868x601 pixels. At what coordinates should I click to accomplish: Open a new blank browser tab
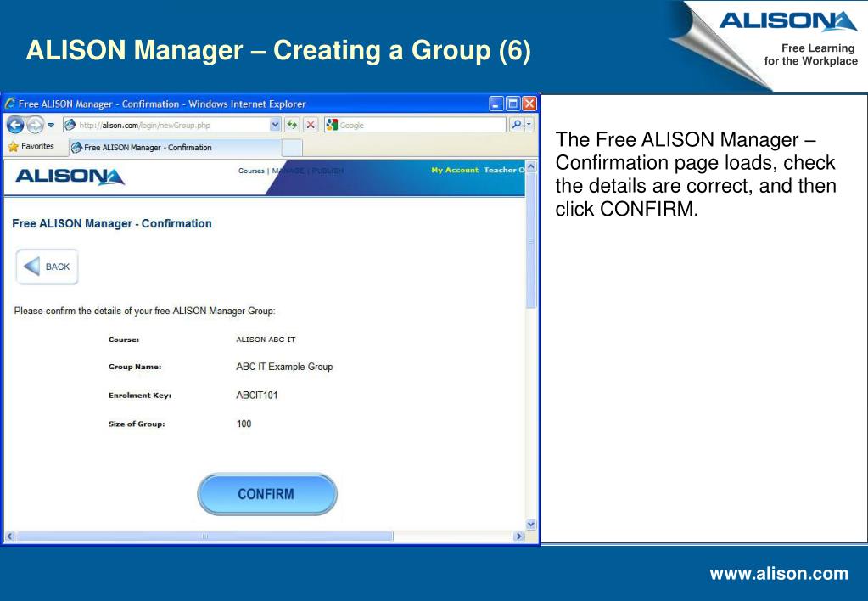coord(292,148)
